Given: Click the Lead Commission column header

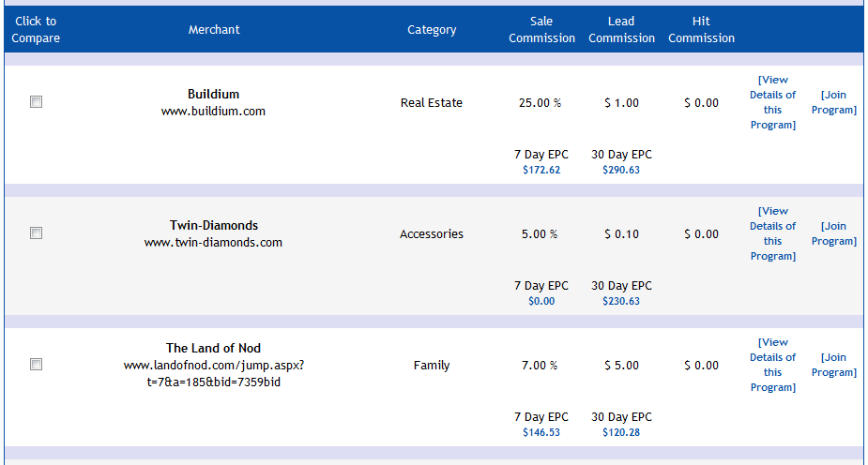Looking at the screenshot, I should click(621, 30).
